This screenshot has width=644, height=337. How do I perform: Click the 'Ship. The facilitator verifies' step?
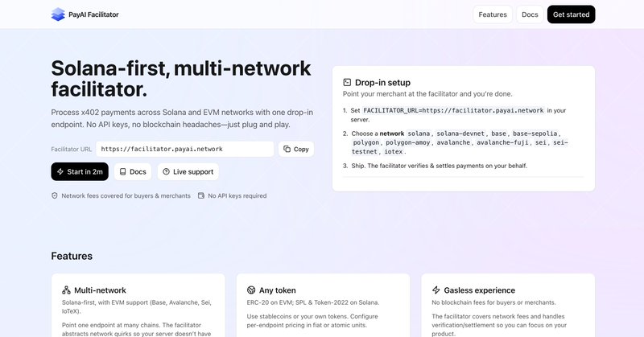(x=439, y=166)
